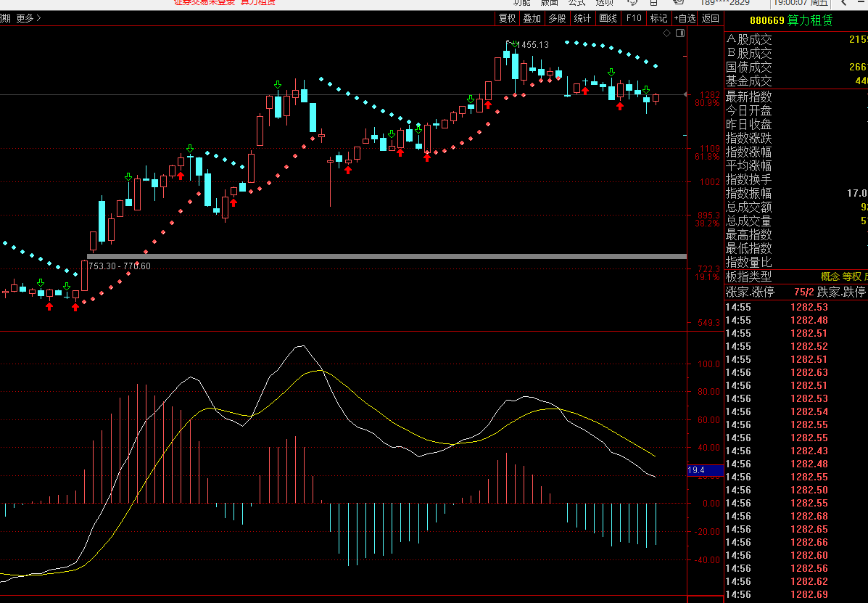
Task: Select the tick row showing 1282.68
Action: tap(796, 517)
